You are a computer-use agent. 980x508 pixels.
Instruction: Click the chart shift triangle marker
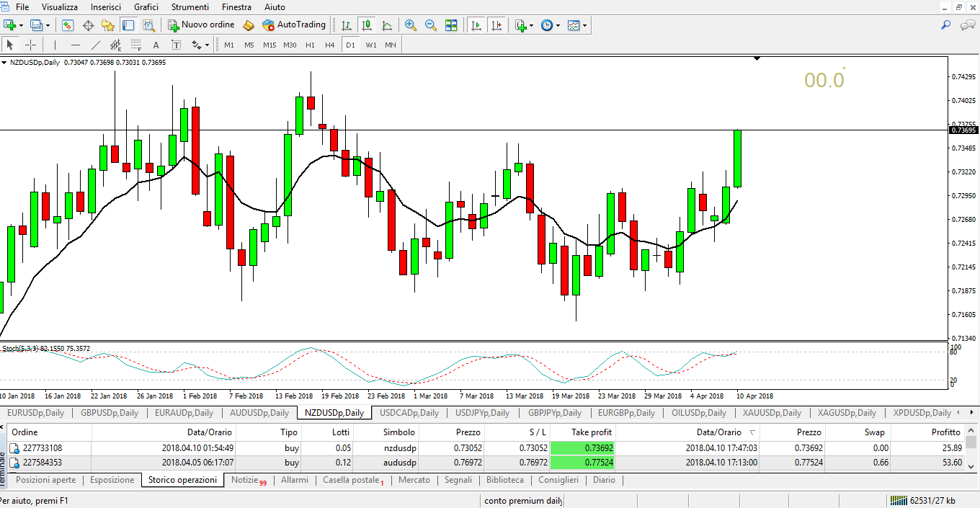coord(757,58)
